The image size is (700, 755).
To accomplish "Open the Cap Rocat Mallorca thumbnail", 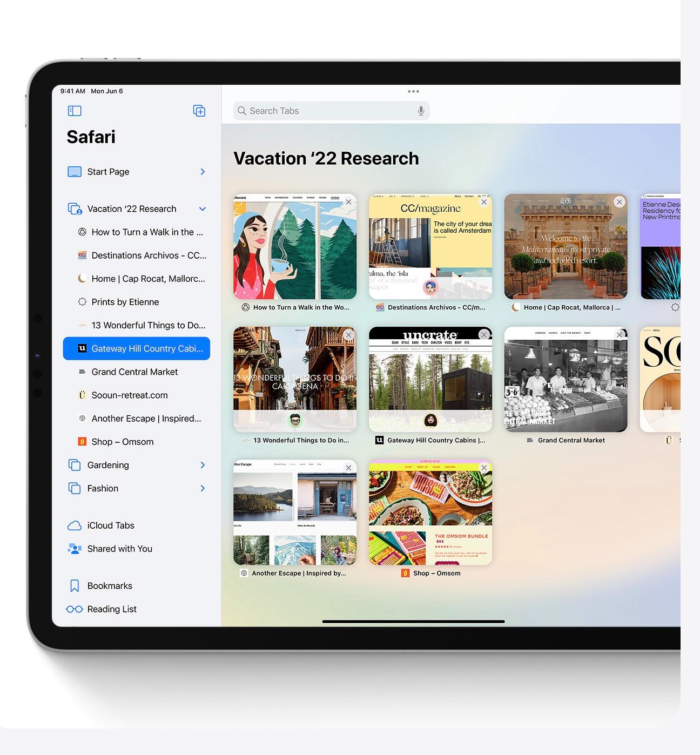I will 566,247.
